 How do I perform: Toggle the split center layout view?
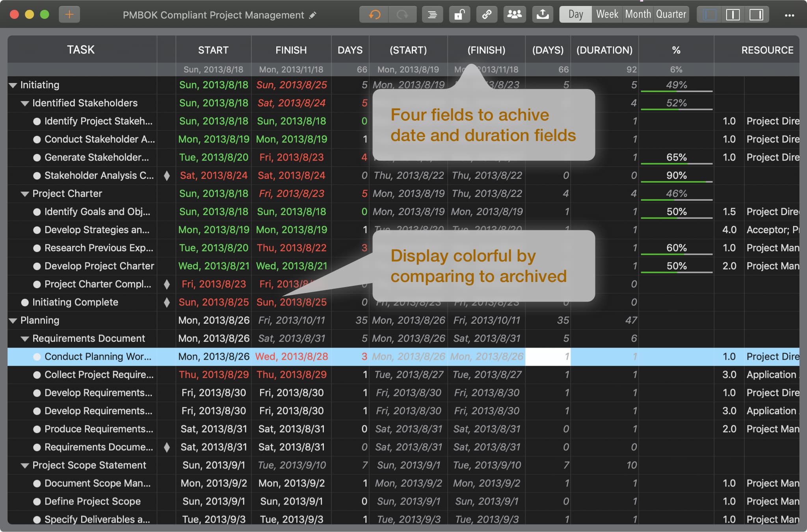coord(733,15)
